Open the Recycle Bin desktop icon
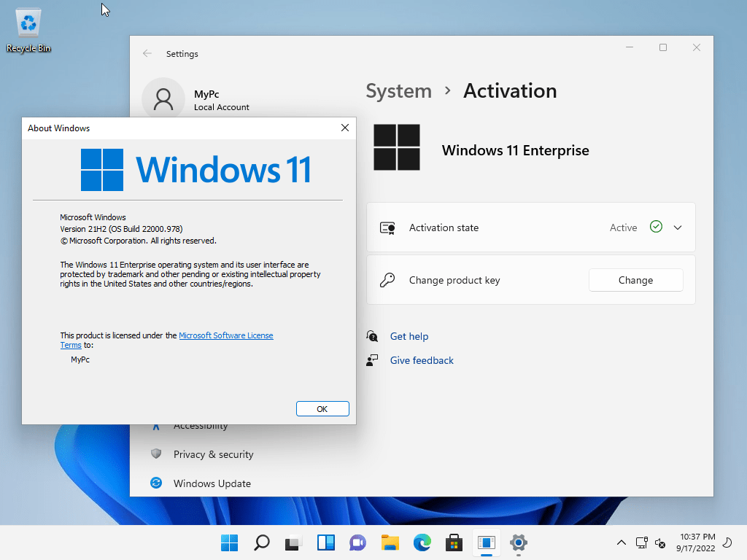The width and height of the screenshot is (747, 560). point(28,31)
